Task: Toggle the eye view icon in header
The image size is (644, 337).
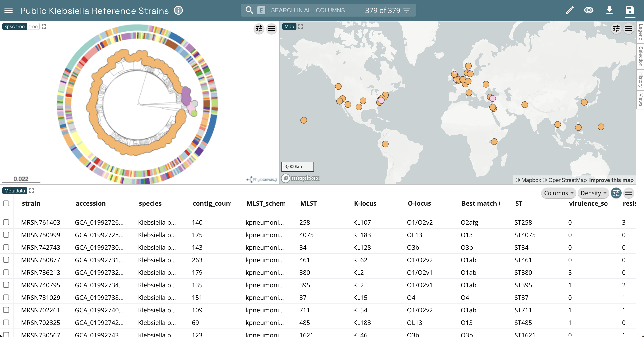Action: (588, 10)
